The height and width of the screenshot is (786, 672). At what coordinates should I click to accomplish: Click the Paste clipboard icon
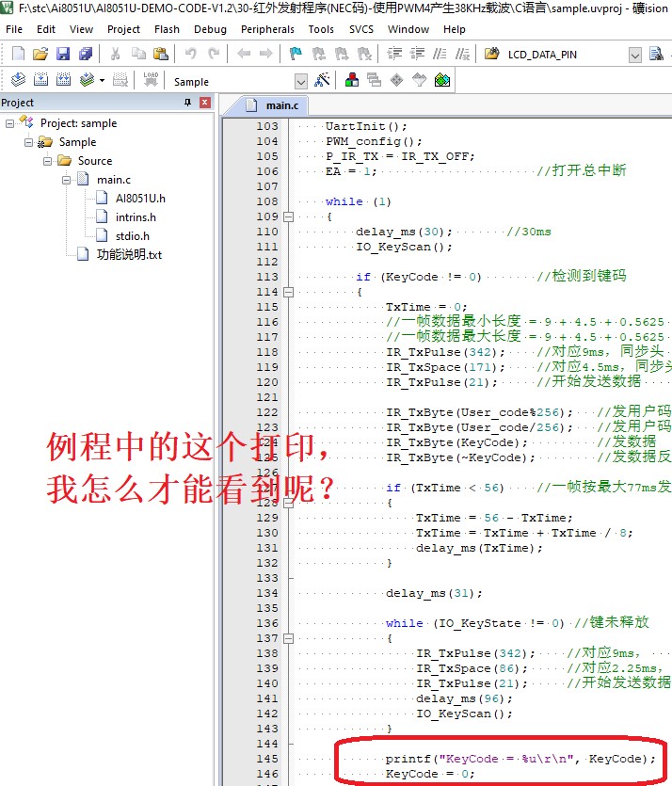pyautogui.click(x=161, y=55)
